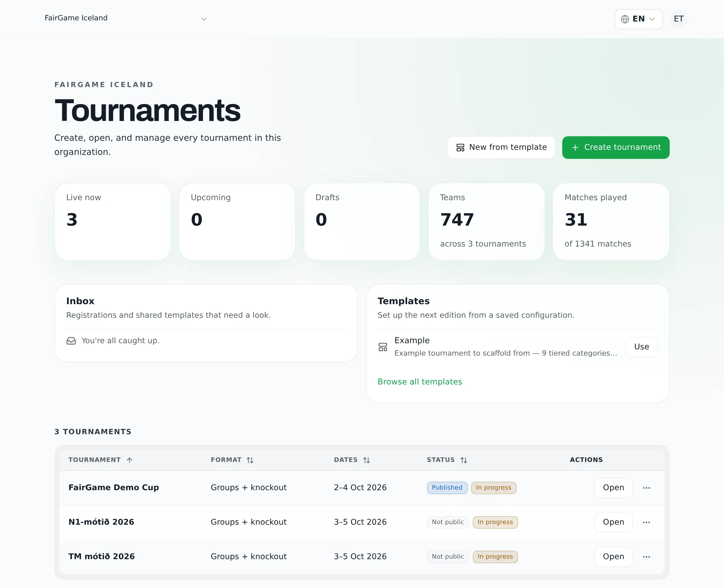Click the 2–4 Oct 2026 date cell
Image resolution: width=724 pixels, height=588 pixels.
(x=360, y=488)
